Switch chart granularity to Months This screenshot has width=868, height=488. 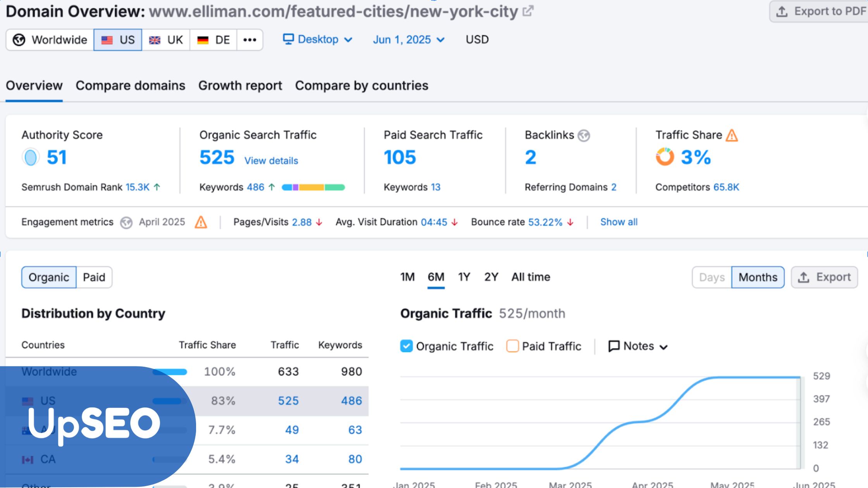pyautogui.click(x=758, y=277)
